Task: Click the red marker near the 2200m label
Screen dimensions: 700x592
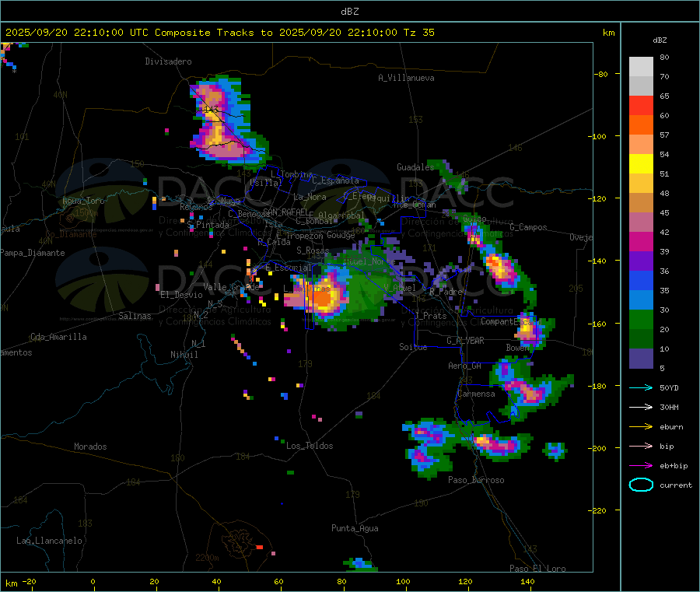Action: pos(259,547)
